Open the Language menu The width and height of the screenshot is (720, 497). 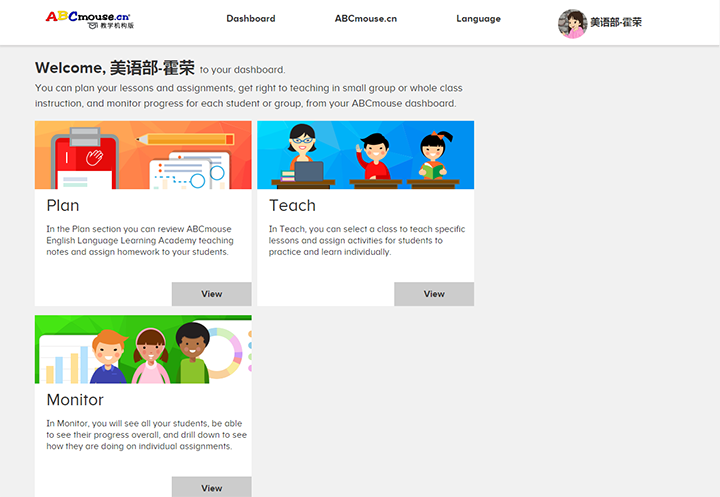point(478,19)
